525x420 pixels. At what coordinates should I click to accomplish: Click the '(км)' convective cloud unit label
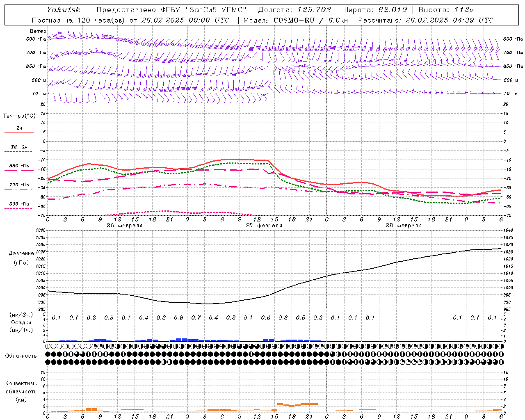coord(21,399)
